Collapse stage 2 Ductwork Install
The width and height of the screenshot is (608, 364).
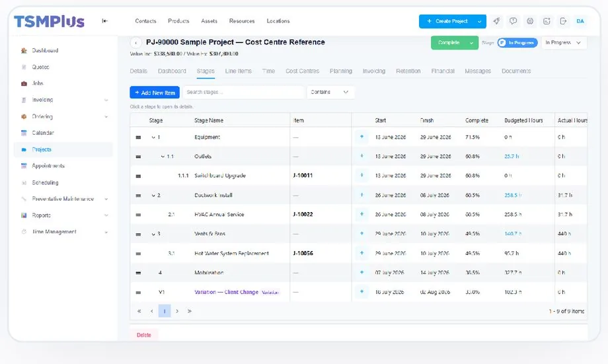pyautogui.click(x=153, y=196)
